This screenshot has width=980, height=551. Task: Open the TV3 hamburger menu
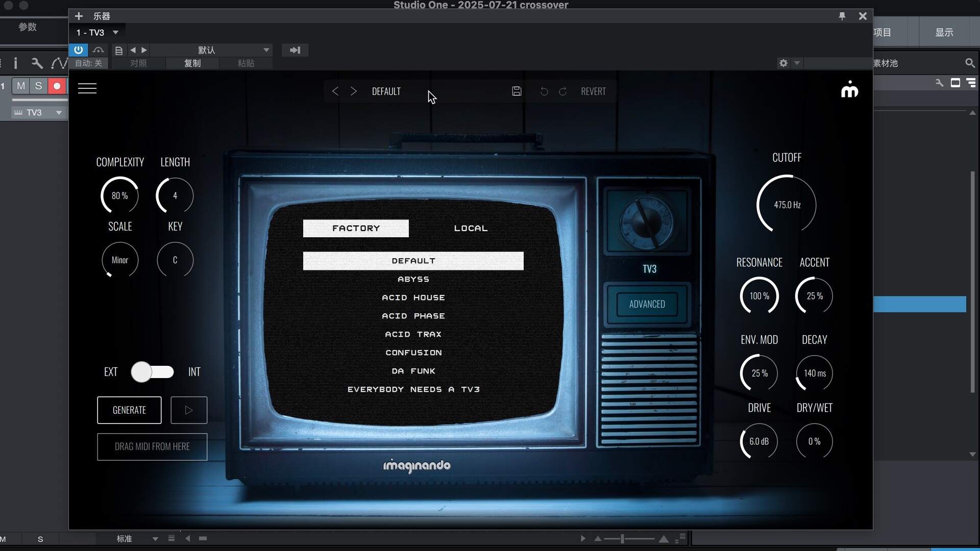pyautogui.click(x=87, y=89)
